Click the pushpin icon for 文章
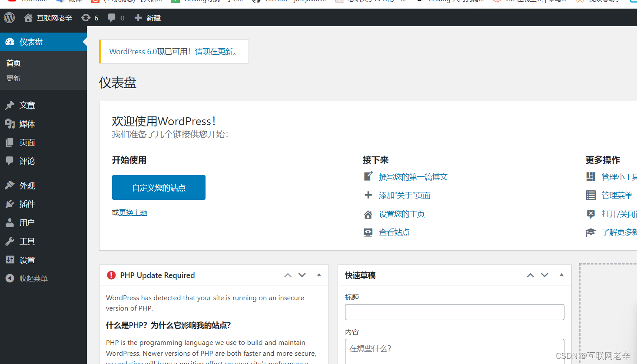Viewport: 637px width, 364px height. pos(10,105)
